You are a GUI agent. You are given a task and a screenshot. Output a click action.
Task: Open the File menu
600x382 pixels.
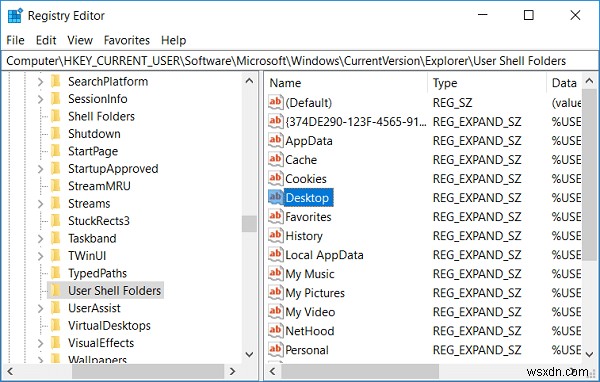pos(15,40)
